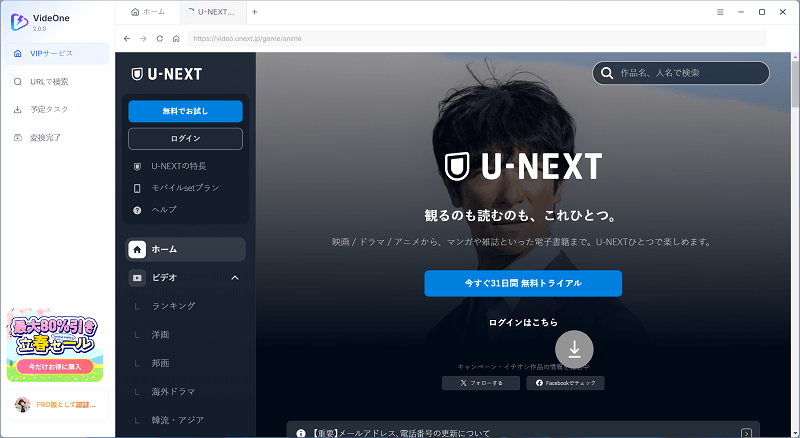Click the shield icon beside U-NEXTの特長
Image resolution: width=800 pixels, height=438 pixels.
(137, 166)
